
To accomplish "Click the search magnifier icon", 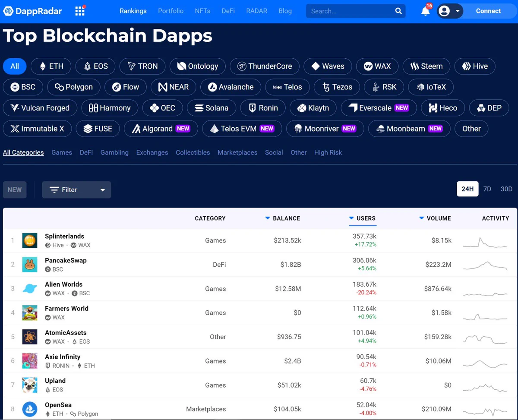I will coord(398,11).
